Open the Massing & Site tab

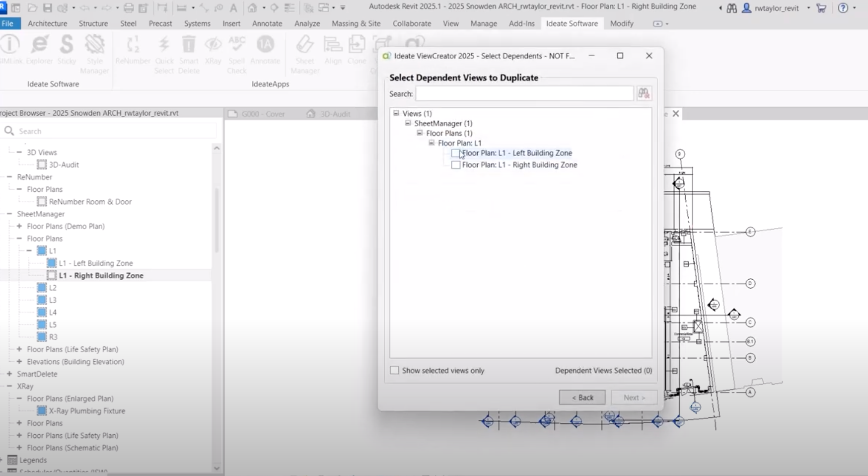(x=356, y=23)
